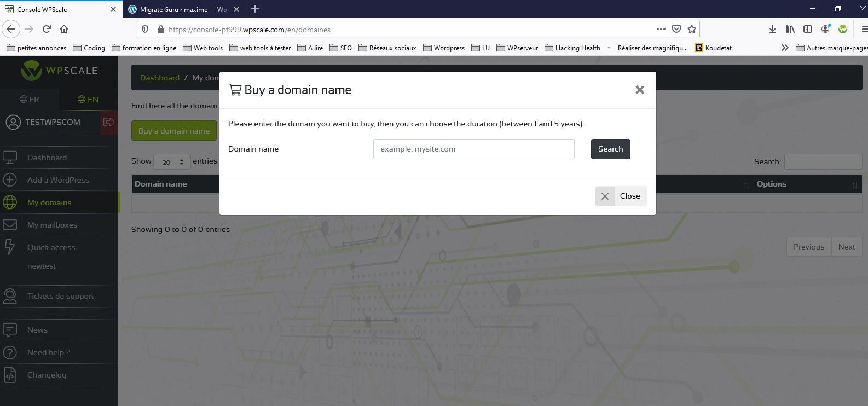Open the page actions three-dot menu
Screen dimensions: 868x406
[661, 29]
